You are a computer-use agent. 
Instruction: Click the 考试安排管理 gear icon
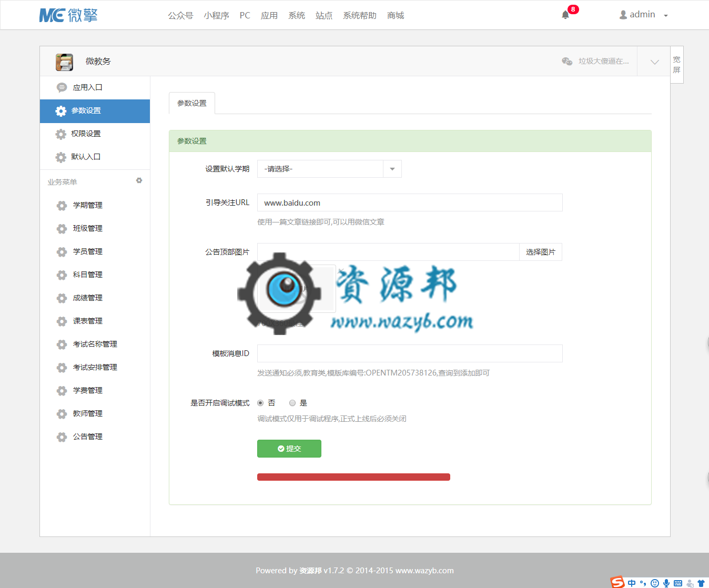point(62,368)
